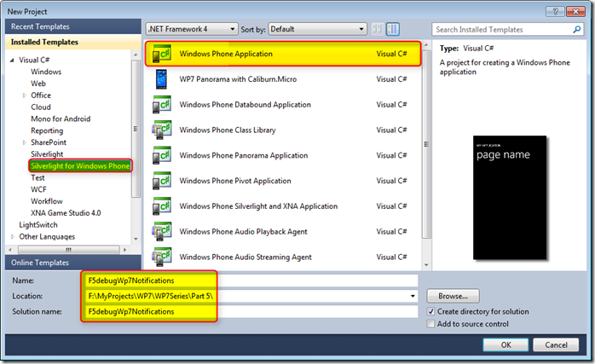
Task: Select the Reporting category
Action: (x=47, y=130)
